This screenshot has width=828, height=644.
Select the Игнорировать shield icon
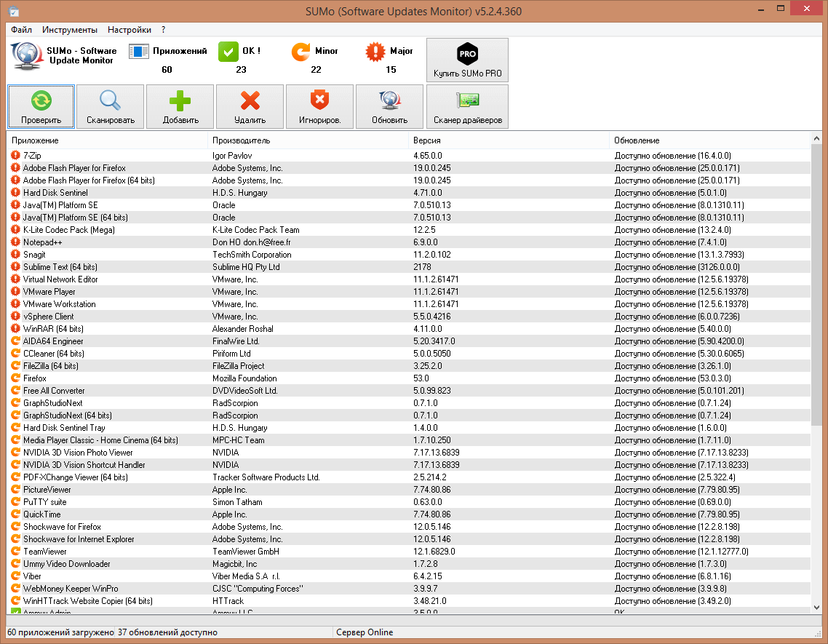[x=319, y=101]
